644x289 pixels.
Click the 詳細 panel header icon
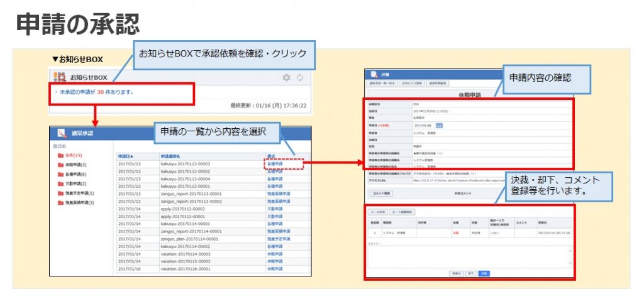[x=374, y=74]
